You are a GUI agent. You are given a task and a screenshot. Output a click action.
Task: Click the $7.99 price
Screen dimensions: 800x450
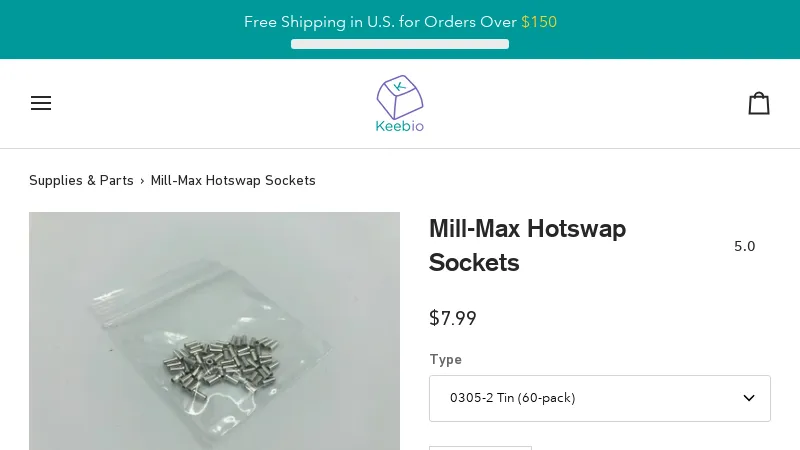tap(453, 318)
